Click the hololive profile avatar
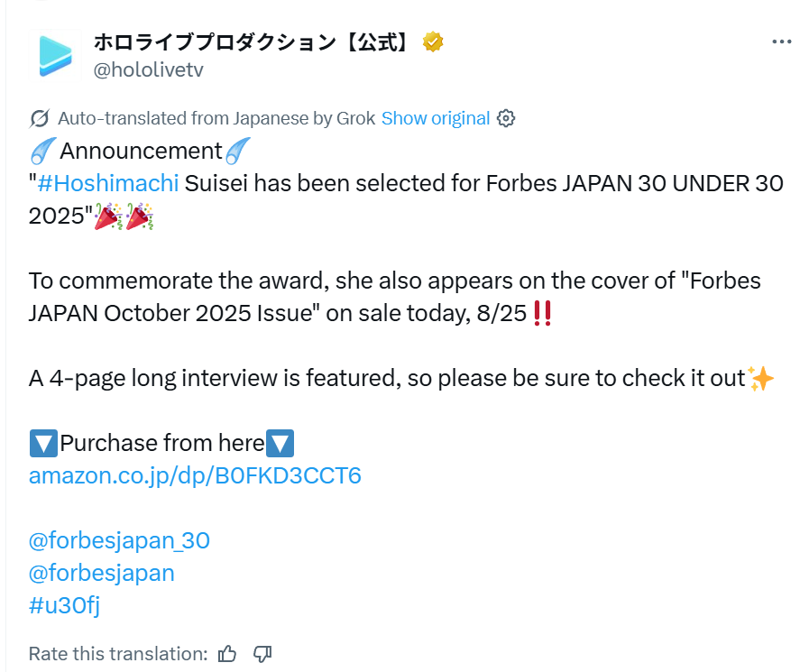Image resolution: width=800 pixels, height=672 pixels. [x=54, y=54]
